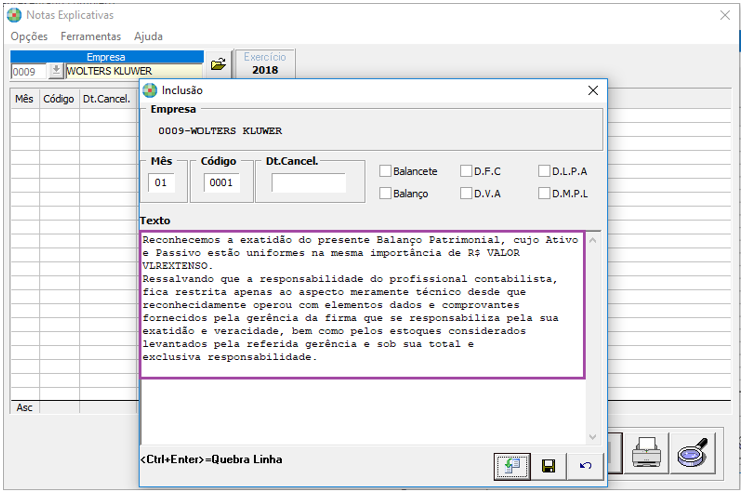Image resolution: width=746 pixels, height=496 pixels.
Task: Click the Inclusão dialog app icon
Action: [x=150, y=90]
